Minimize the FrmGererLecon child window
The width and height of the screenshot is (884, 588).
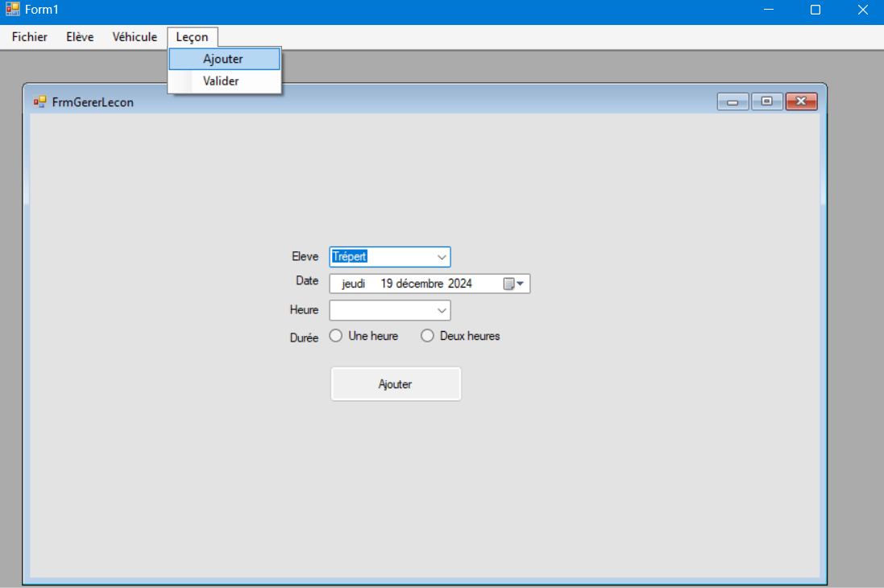[733, 101]
